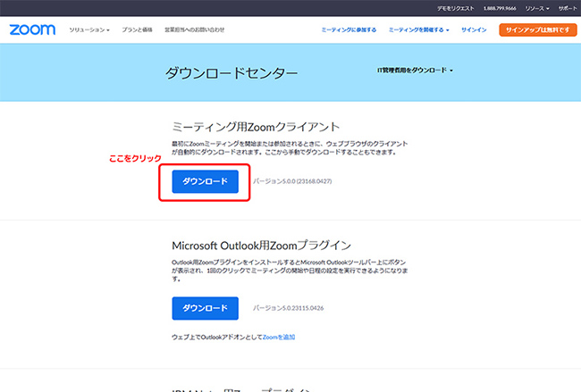The width and height of the screenshot is (581, 392).
Task: Download the ミーティング用Zoomクライアント
Action: tap(205, 181)
